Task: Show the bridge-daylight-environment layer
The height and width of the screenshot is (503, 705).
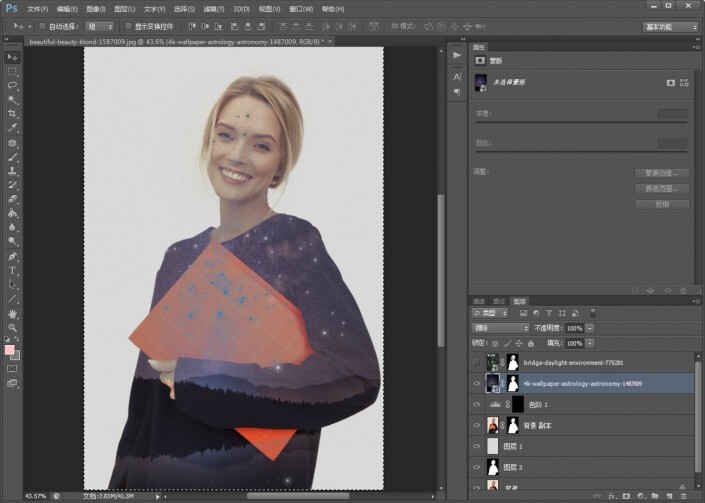Action: click(477, 362)
